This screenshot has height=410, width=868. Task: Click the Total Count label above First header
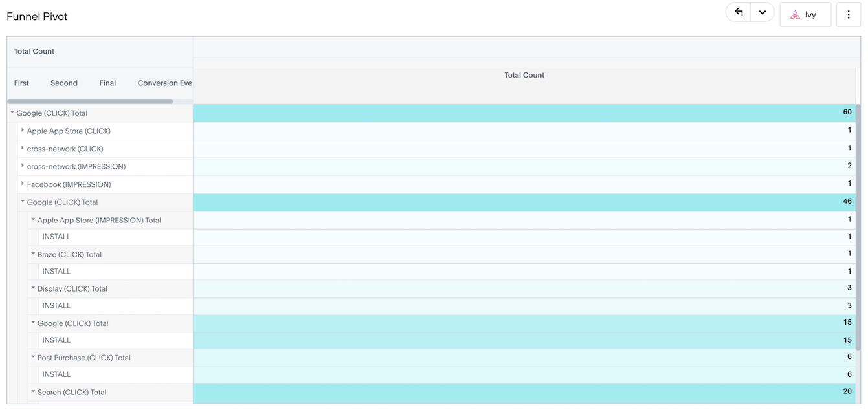click(34, 52)
